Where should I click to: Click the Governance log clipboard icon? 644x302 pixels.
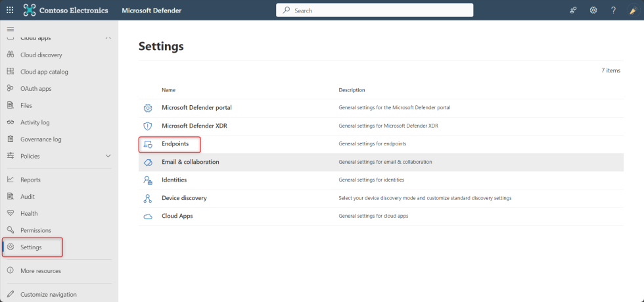(x=11, y=139)
